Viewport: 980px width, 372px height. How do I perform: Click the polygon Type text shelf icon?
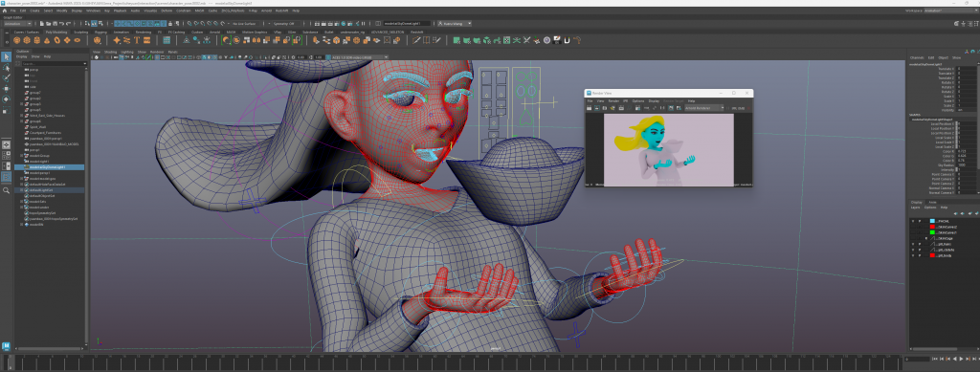click(x=137, y=40)
